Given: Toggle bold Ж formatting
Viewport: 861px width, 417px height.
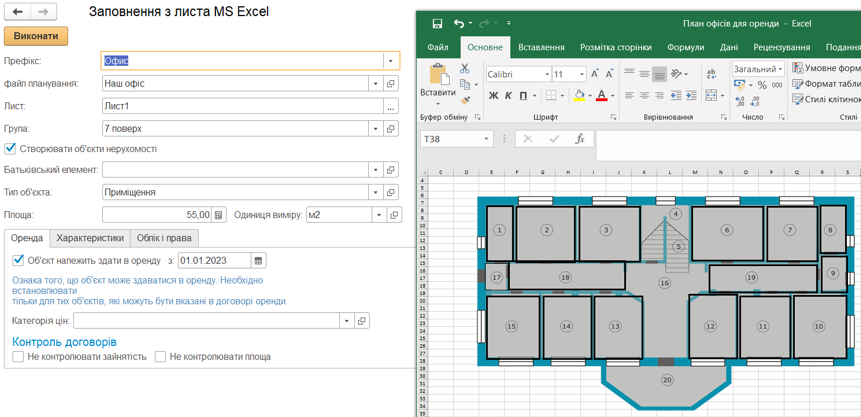Looking at the screenshot, I should point(493,96).
